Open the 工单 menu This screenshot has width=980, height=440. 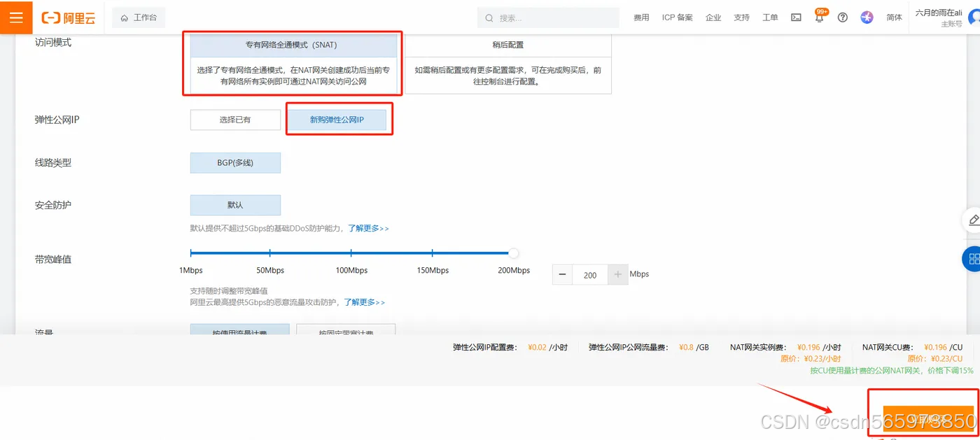pyautogui.click(x=770, y=17)
